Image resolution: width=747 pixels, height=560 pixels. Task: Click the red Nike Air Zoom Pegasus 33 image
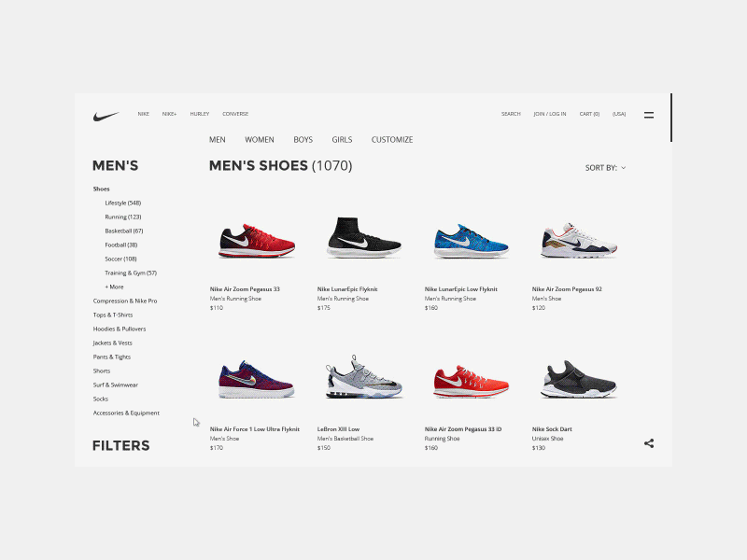click(257, 241)
